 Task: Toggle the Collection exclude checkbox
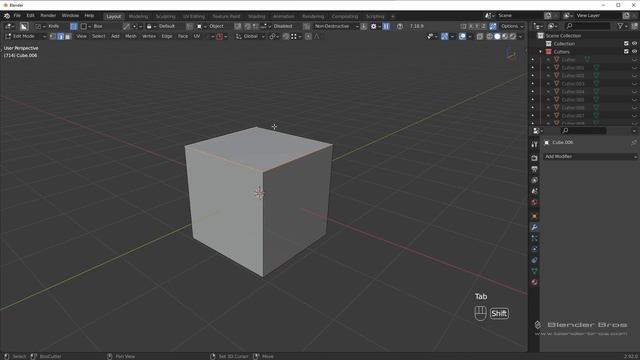pos(626,44)
